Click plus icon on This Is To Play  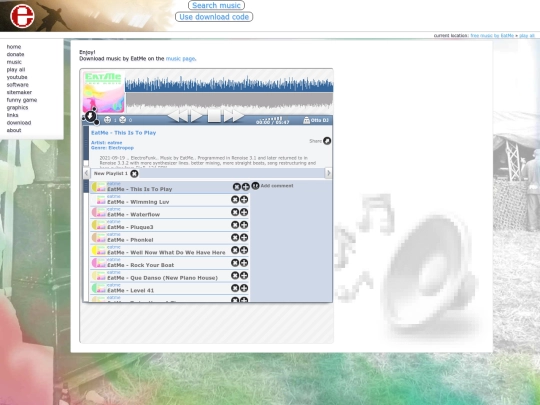pos(246,187)
